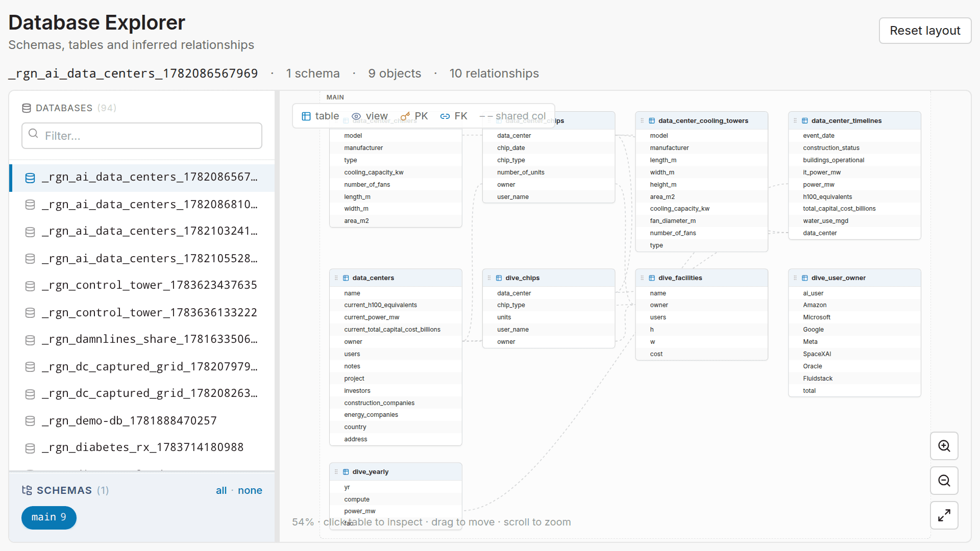
Task: Click the magnifier icon in Filter box
Action: pyautogui.click(x=34, y=134)
